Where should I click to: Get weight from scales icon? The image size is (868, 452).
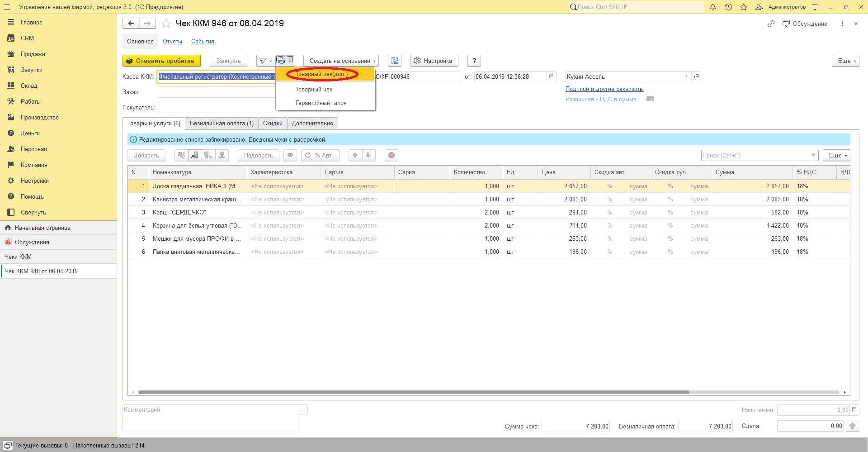point(222,155)
